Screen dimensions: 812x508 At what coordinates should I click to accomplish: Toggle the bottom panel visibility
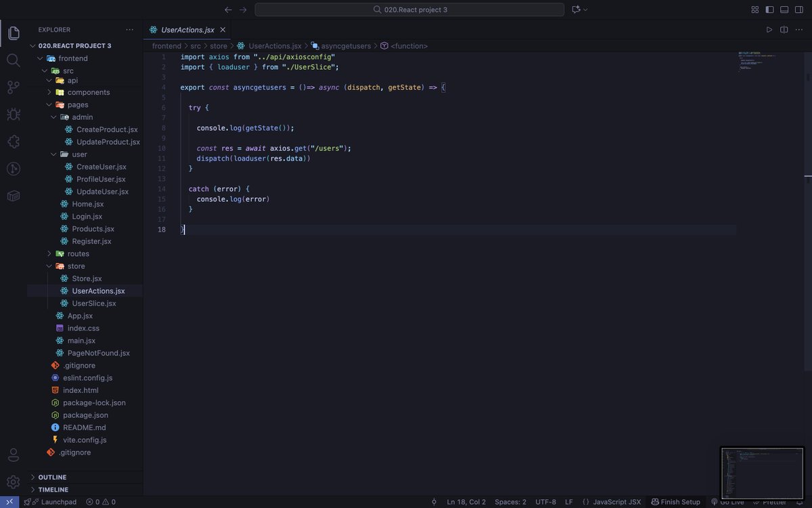(x=784, y=9)
